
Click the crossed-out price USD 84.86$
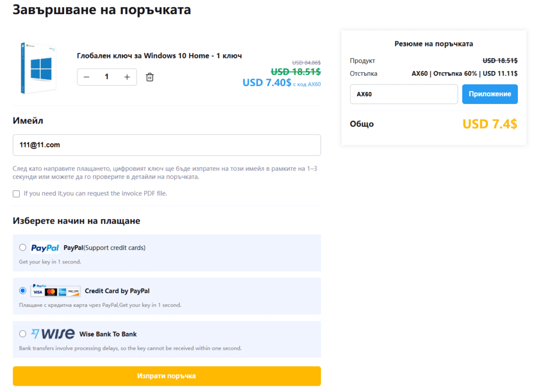(306, 63)
